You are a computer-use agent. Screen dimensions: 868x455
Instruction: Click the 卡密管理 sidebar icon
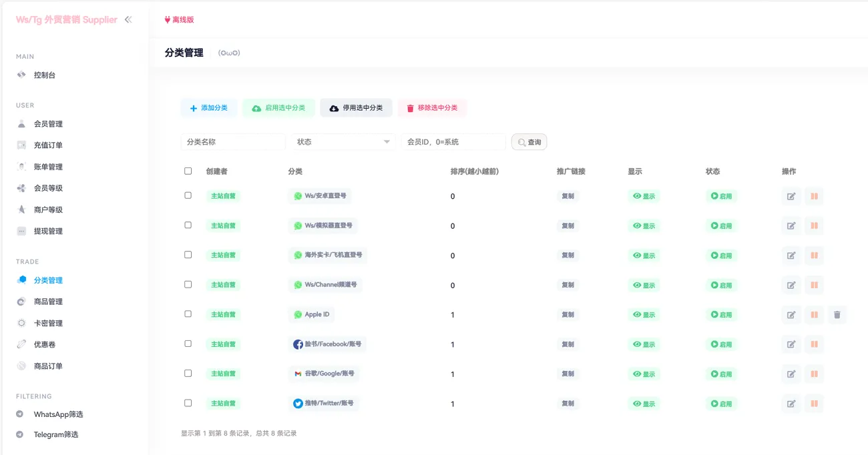(x=20, y=322)
